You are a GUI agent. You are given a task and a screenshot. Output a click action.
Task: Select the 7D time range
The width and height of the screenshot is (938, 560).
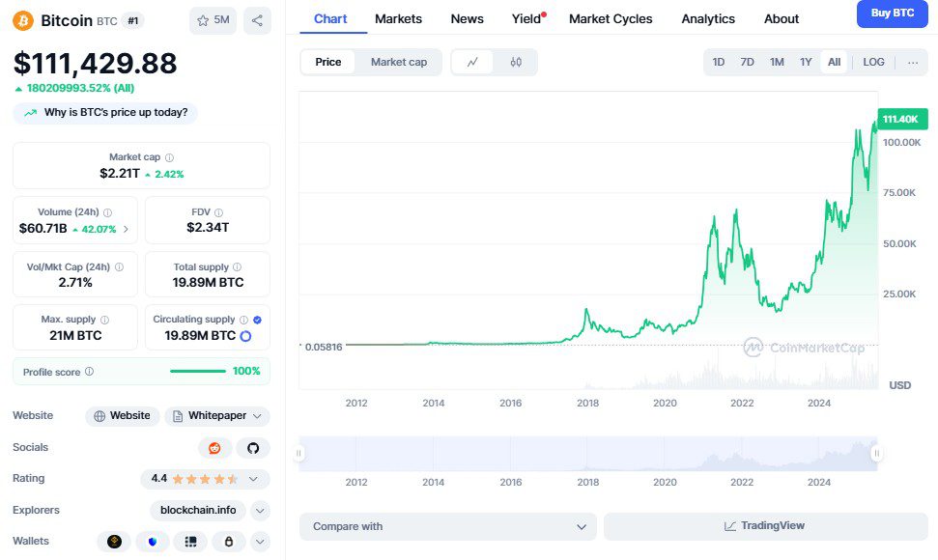pyautogui.click(x=747, y=62)
